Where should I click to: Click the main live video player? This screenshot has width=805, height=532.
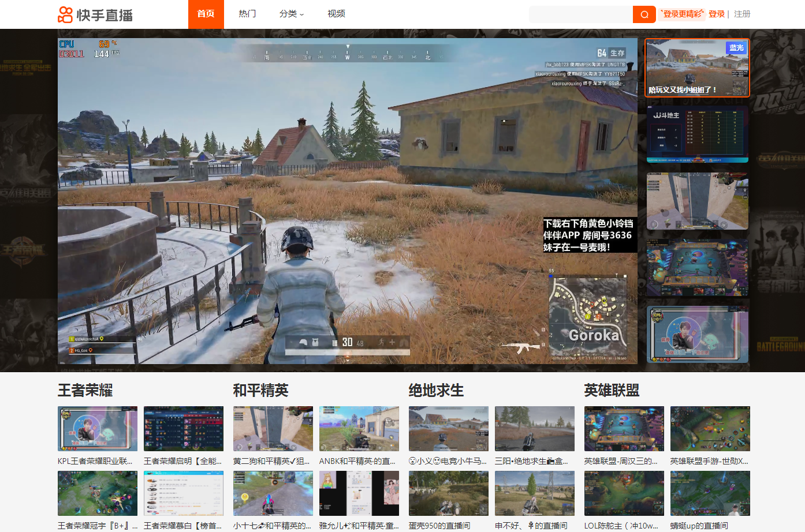pos(347,201)
